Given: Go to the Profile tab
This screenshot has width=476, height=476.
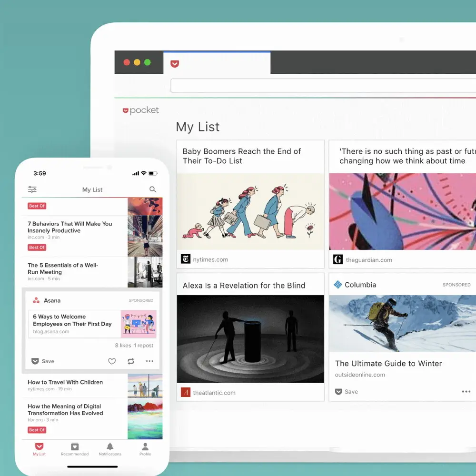Looking at the screenshot, I should [x=145, y=449].
